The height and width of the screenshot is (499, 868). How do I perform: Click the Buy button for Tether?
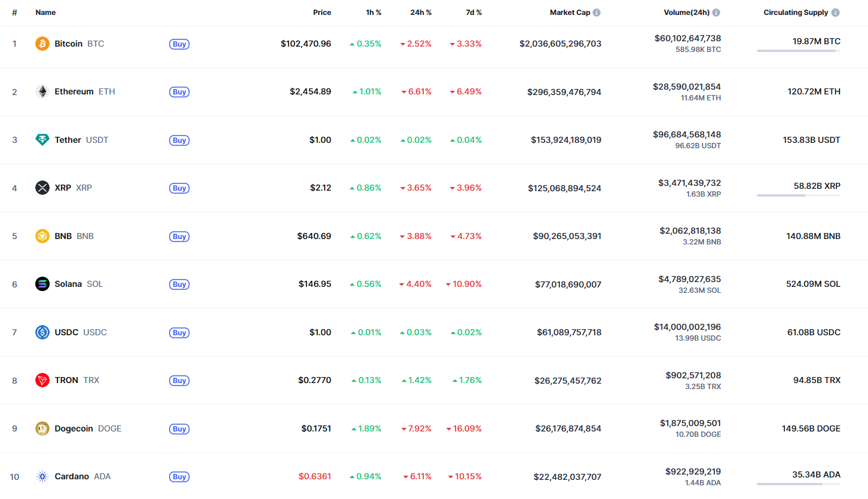point(179,140)
